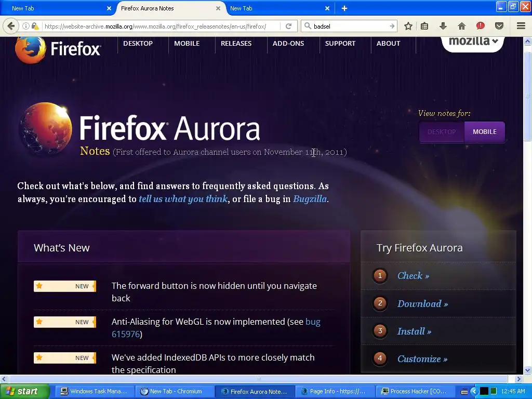Switch notes view to MOBILE
Image resolution: width=532 pixels, height=399 pixels.
pyautogui.click(x=485, y=132)
